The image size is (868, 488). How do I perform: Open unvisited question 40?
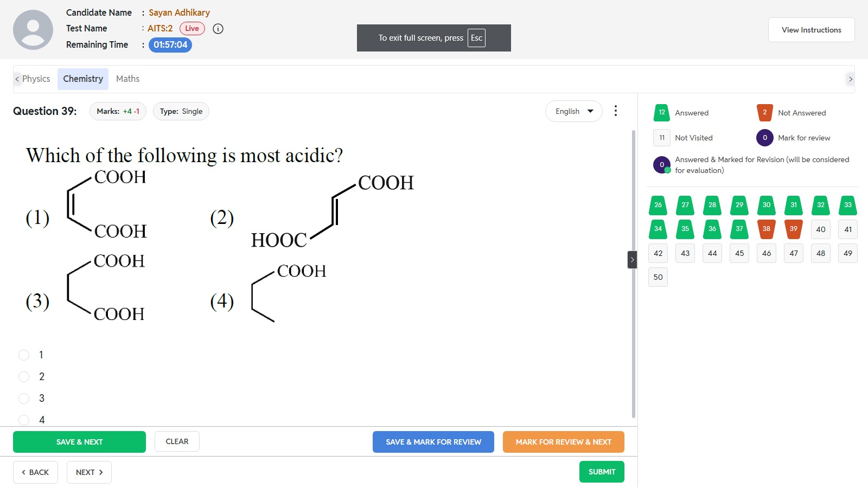click(x=821, y=229)
